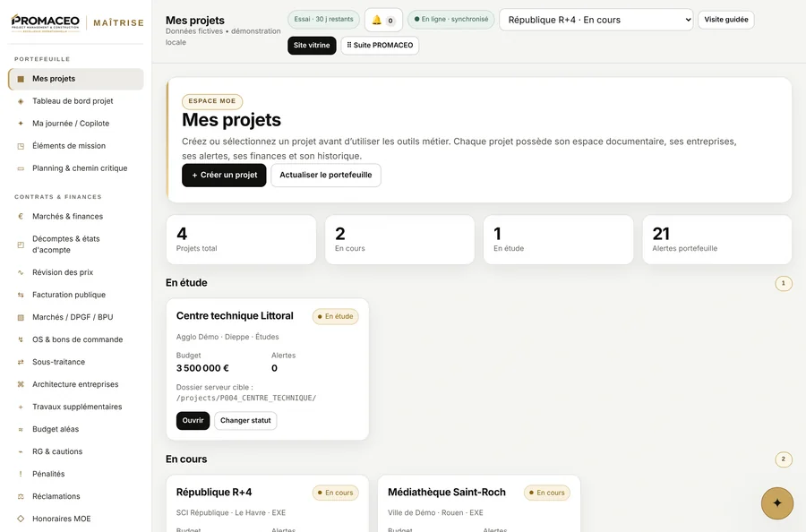Image resolution: width=806 pixels, height=532 pixels.
Task: Click the Créer un projet button
Action: (224, 176)
